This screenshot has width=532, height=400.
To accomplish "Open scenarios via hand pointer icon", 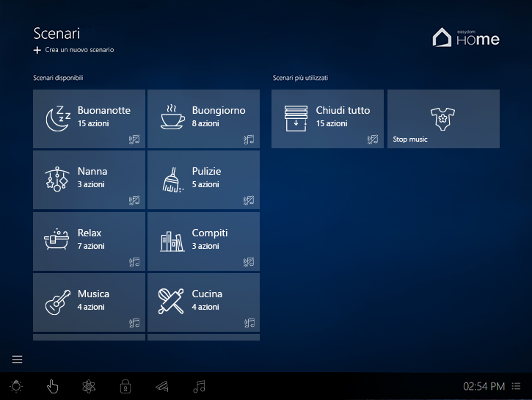I will click(52, 387).
